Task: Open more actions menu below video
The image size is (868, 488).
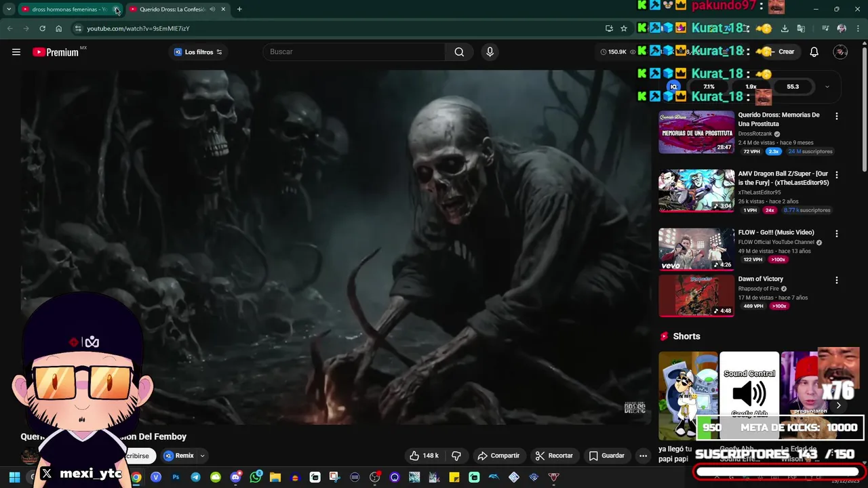Action: point(643,455)
